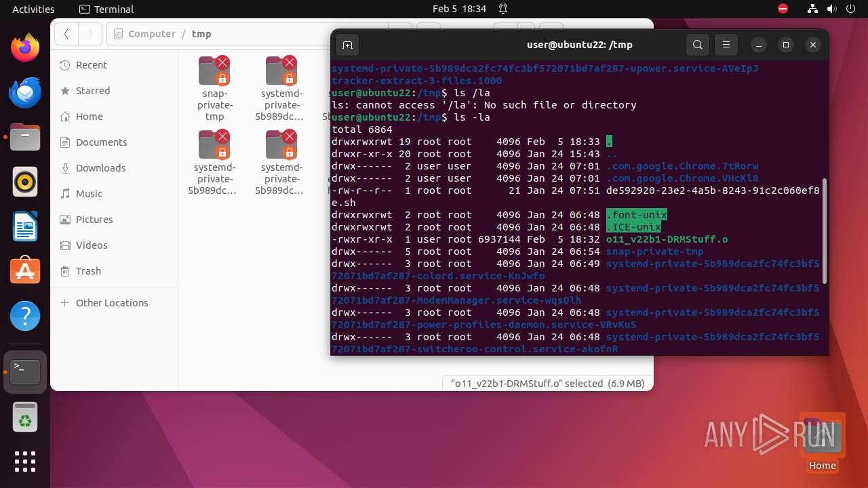Click tracker-extract-3-files.1000 in terminal
The image size is (868, 488).
pyautogui.click(x=417, y=81)
